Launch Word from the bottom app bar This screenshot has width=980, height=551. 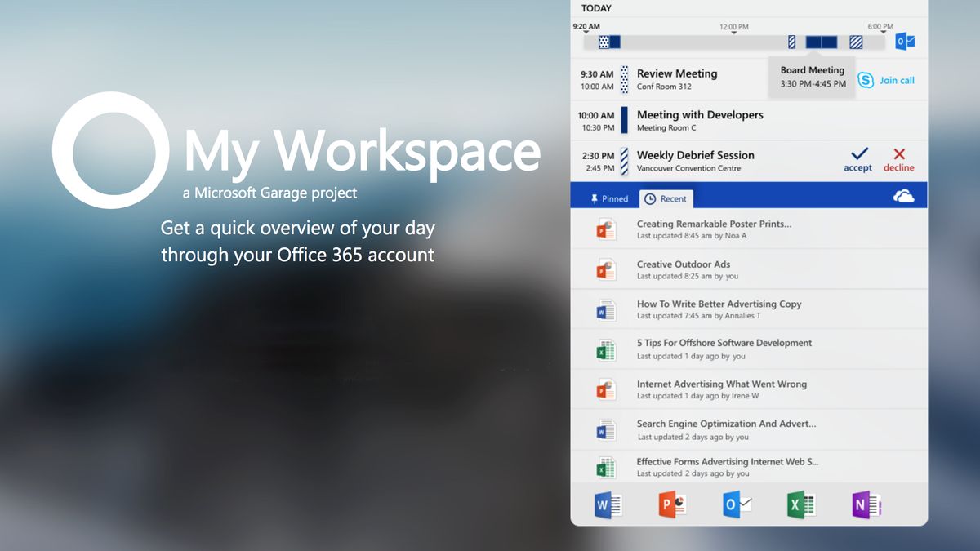click(608, 505)
